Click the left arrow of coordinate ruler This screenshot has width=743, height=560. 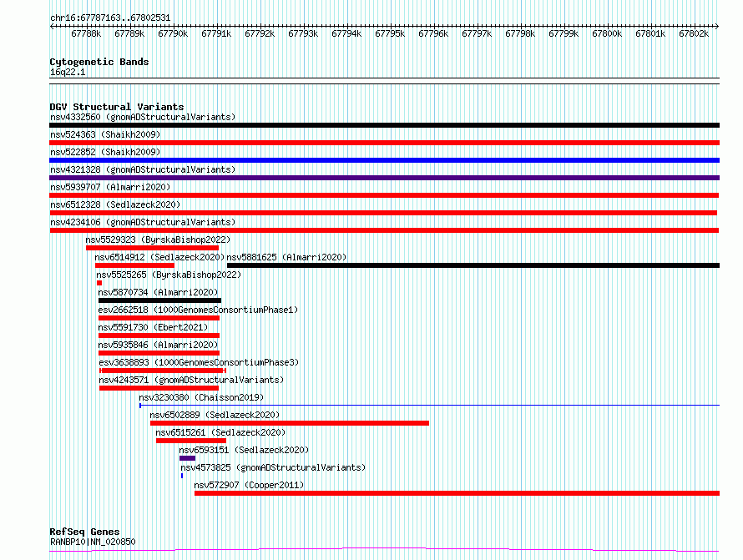(x=52, y=26)
